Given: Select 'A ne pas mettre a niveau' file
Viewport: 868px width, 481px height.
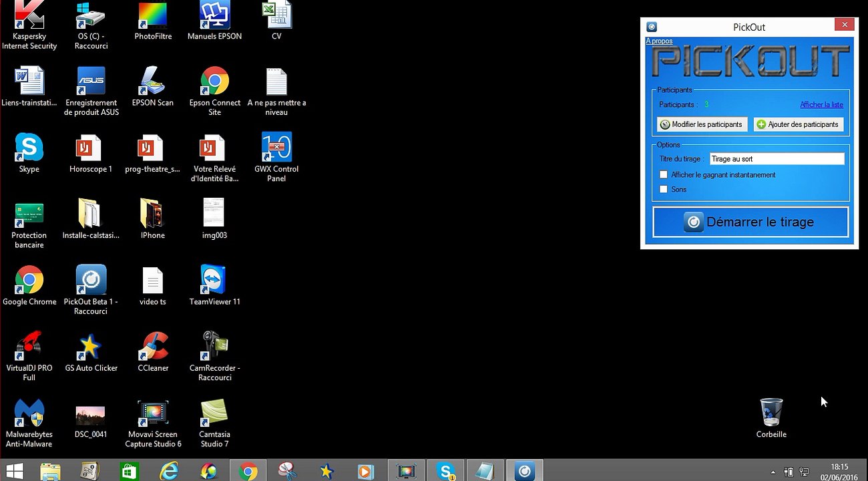Looking at the screenshot, I should [x=276, y=92].
